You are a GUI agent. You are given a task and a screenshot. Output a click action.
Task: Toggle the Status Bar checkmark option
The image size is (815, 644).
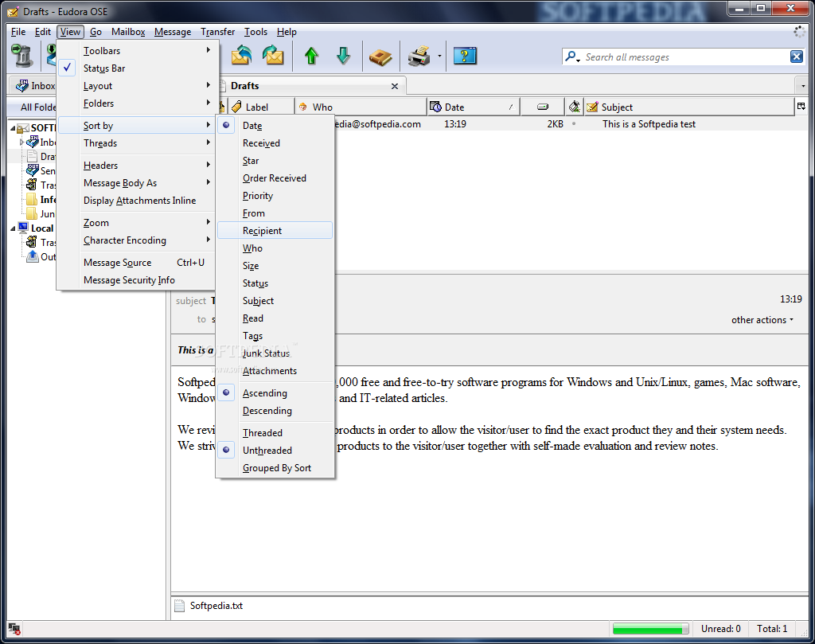coord(138,68)
